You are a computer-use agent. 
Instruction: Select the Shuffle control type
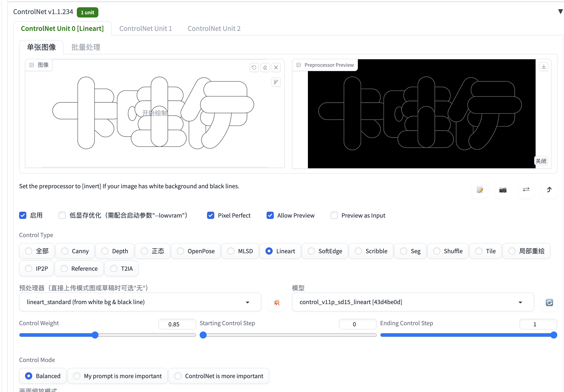[x=448, y=251]
